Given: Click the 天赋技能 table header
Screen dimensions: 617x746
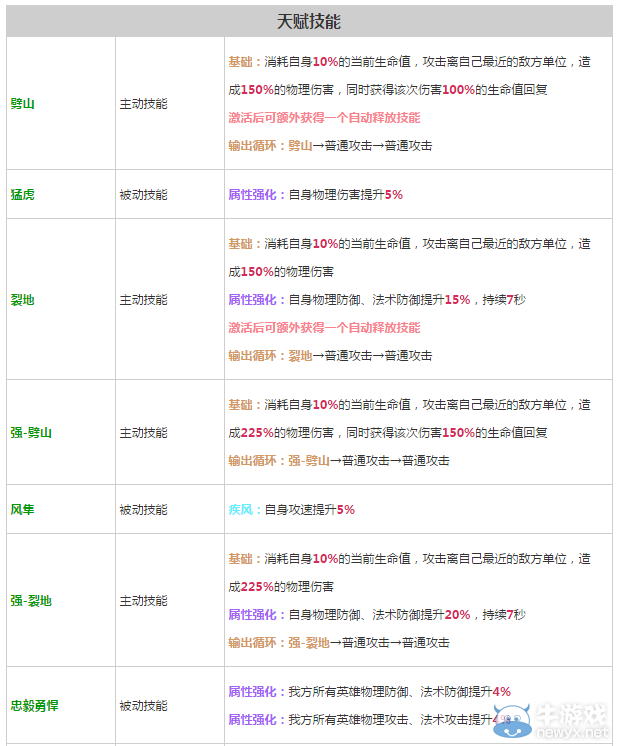Looking at the screenshot, I should point(309,21).
